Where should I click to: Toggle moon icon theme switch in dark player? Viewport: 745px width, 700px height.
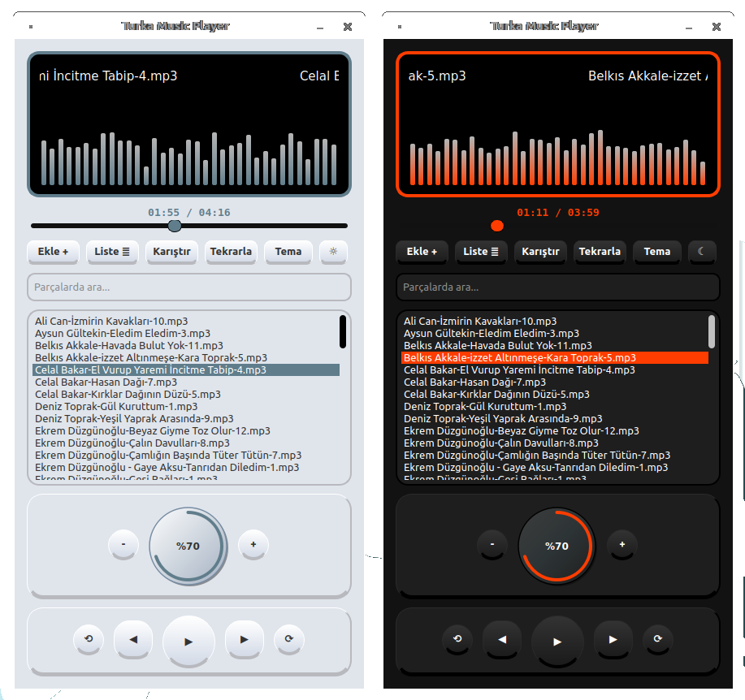[x=702, y=252]
